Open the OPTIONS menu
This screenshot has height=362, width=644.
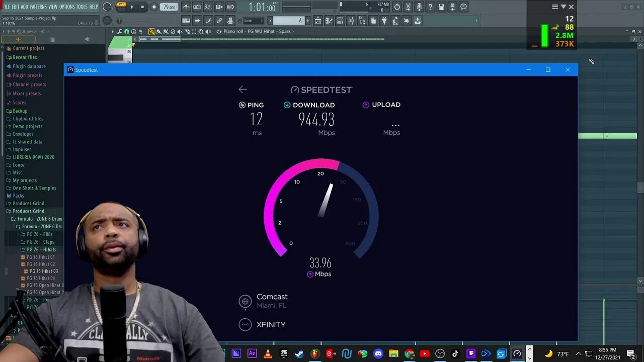pos(67,7)
